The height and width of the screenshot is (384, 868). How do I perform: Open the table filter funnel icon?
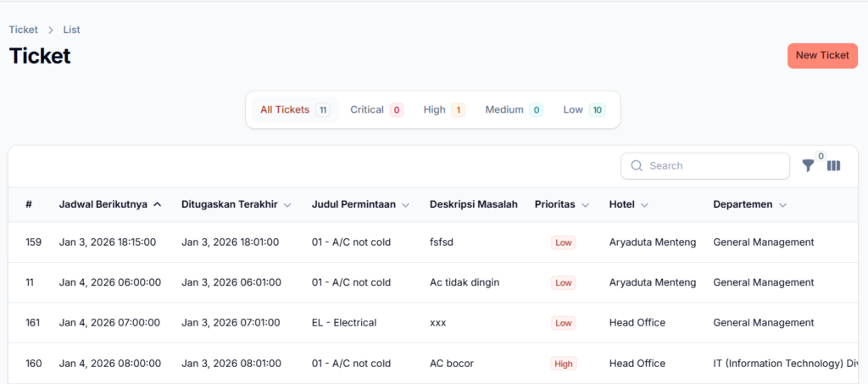(x=808, y=166)
